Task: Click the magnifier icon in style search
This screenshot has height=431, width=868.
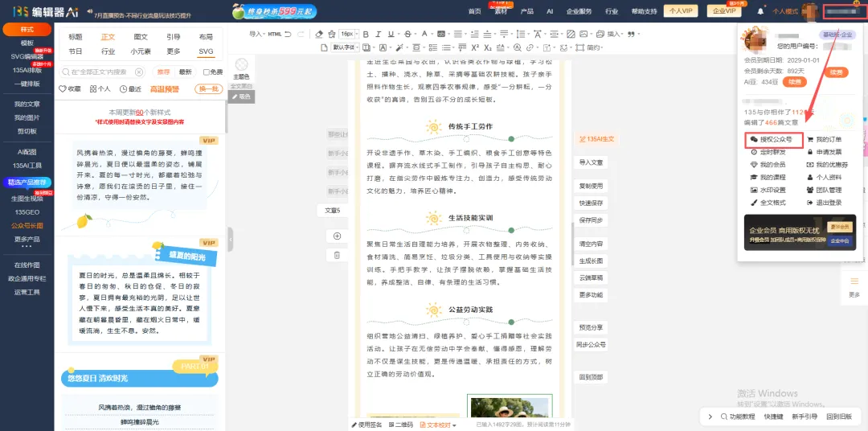Action: tap(66, 72)
